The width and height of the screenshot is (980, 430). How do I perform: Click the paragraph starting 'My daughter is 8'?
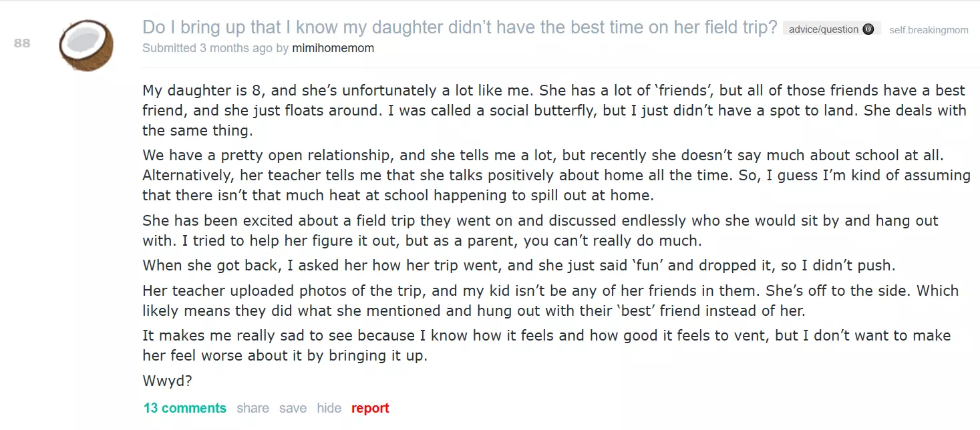[x=554, y=110]
